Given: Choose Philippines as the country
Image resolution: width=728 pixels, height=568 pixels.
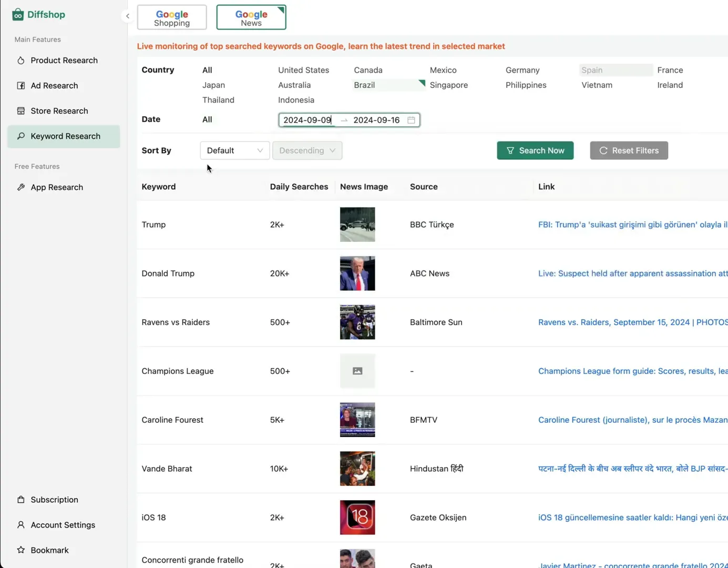Looking at the screenshot, I should coord(526,85).
